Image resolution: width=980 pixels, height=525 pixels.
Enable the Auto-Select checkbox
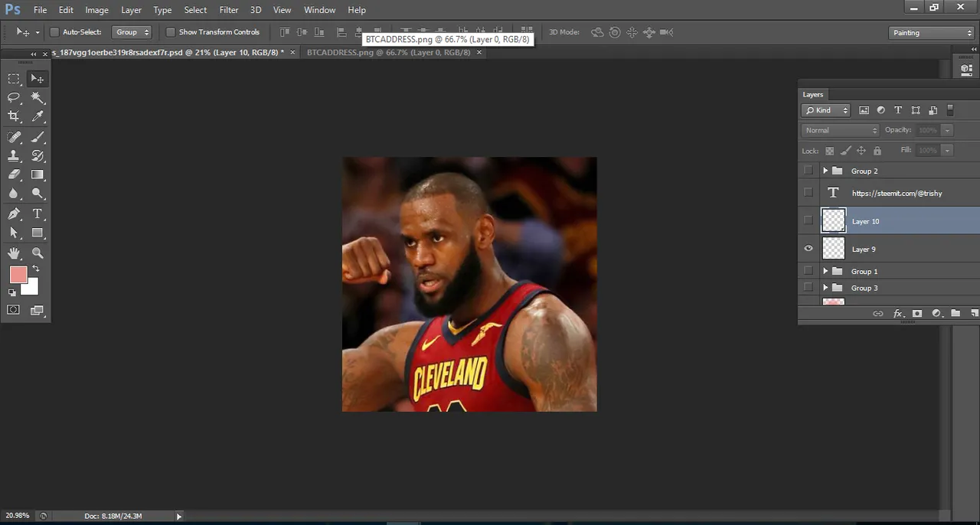pyautogui.click(x=54, y=32)
